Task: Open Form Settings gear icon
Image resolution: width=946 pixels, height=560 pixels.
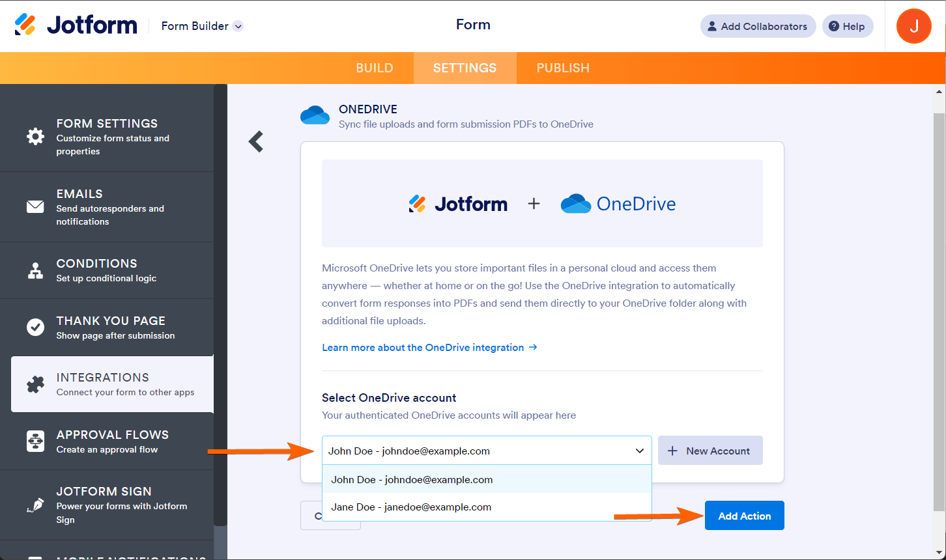Action: click(35, 136)
